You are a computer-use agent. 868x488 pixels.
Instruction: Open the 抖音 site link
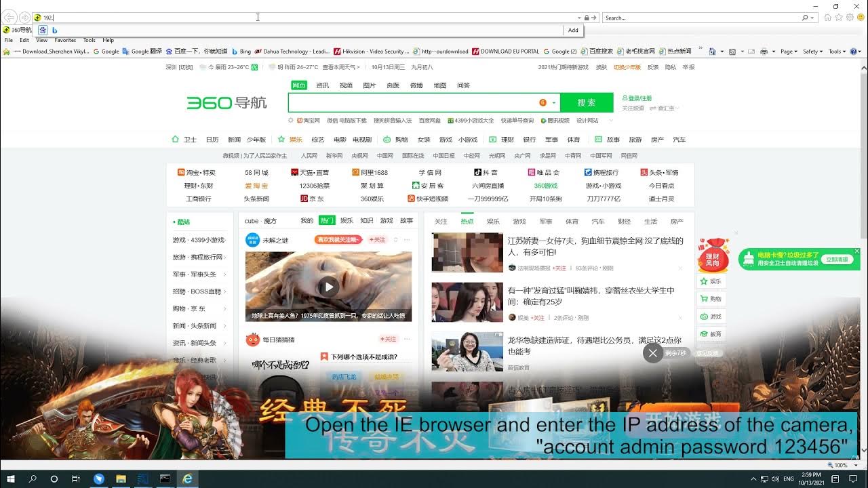tap(485, 172)
